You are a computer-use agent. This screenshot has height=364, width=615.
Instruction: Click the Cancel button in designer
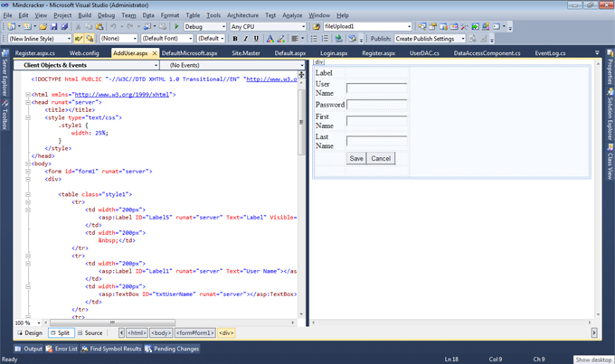381,158
